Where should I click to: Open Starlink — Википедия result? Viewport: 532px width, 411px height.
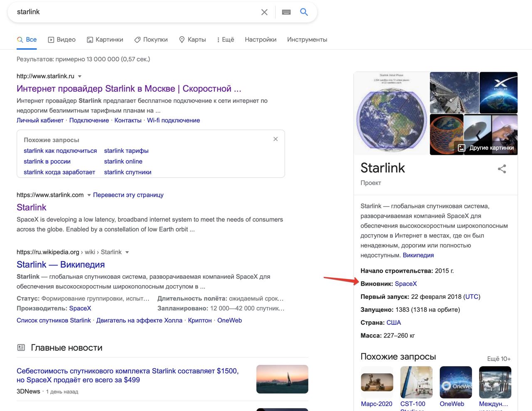(x=61, y=264)
